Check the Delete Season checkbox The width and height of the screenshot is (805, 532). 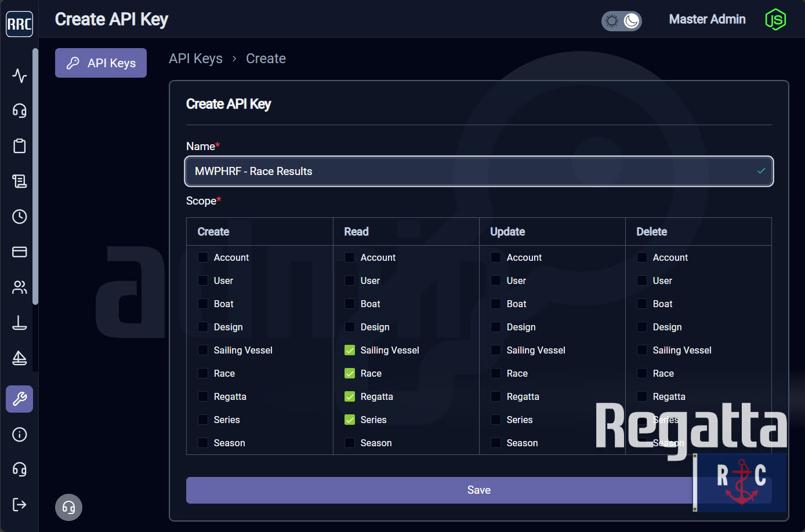(x=642, y=443)
